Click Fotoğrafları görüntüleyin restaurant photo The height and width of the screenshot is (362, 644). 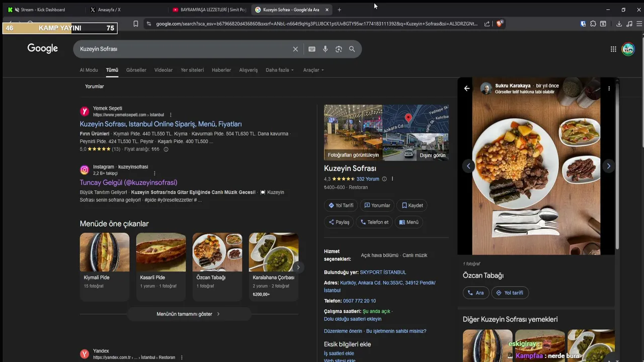click(353, 133)
